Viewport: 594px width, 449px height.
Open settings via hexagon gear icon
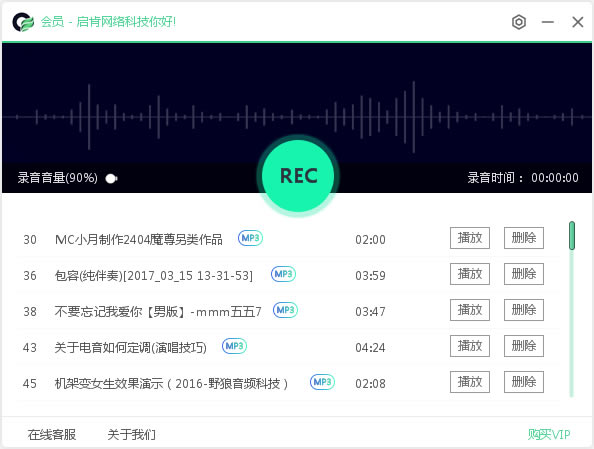point(519,22)
